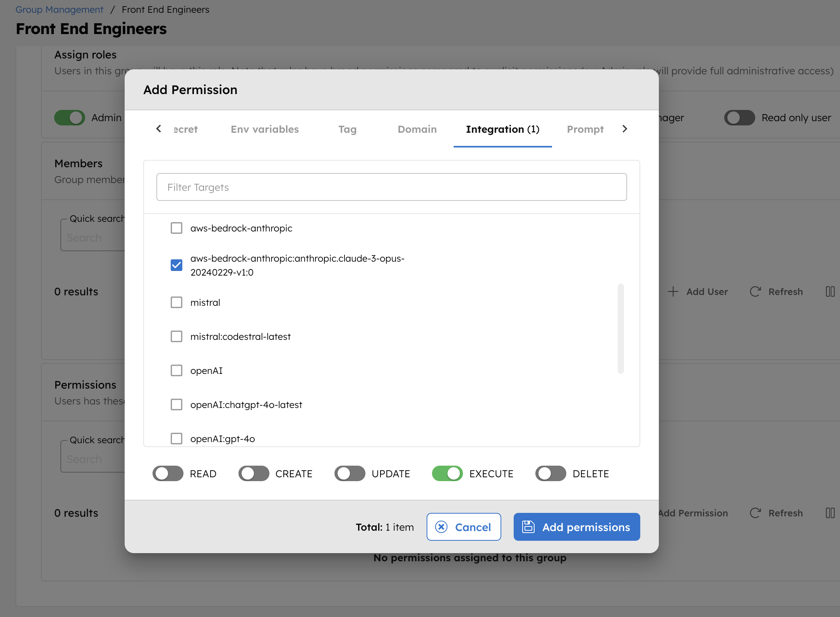The image size is (840, 617).
Task: Toggle the Read only user switch
Action: click(x=739, y=118)
